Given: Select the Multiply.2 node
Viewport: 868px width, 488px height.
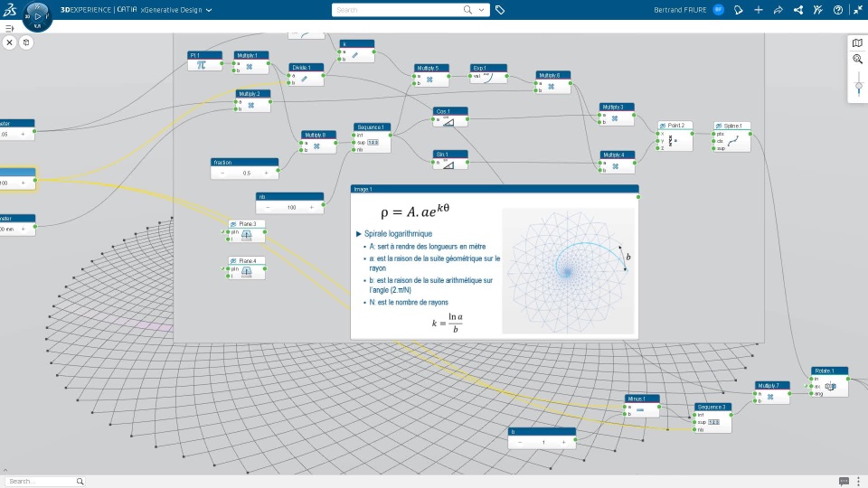Looking at the screenshot, I should 253,101.
